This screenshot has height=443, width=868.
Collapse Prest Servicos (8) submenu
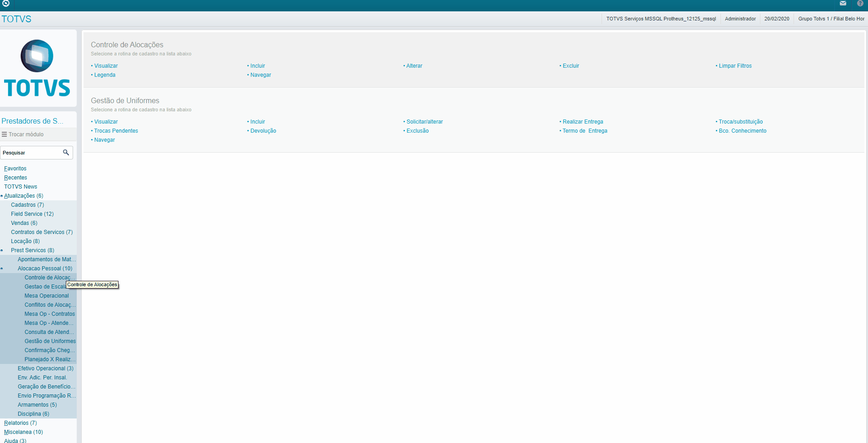click(32, 250)
